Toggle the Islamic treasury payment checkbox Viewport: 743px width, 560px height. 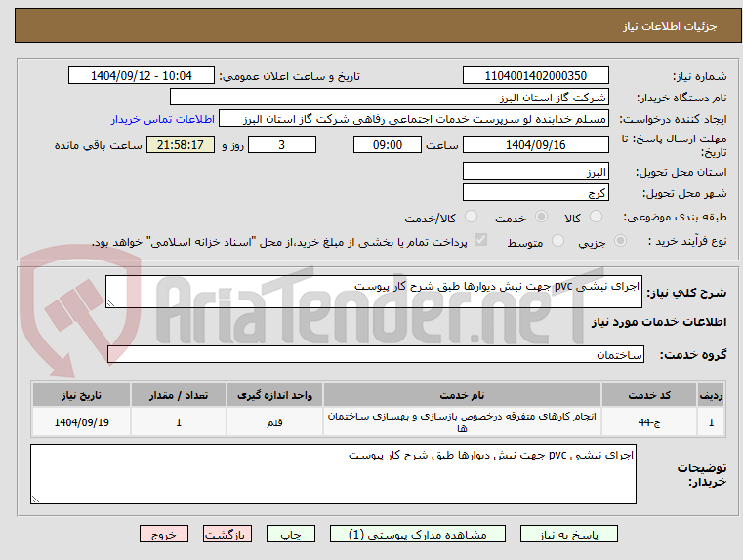click(x=480, y=240)
